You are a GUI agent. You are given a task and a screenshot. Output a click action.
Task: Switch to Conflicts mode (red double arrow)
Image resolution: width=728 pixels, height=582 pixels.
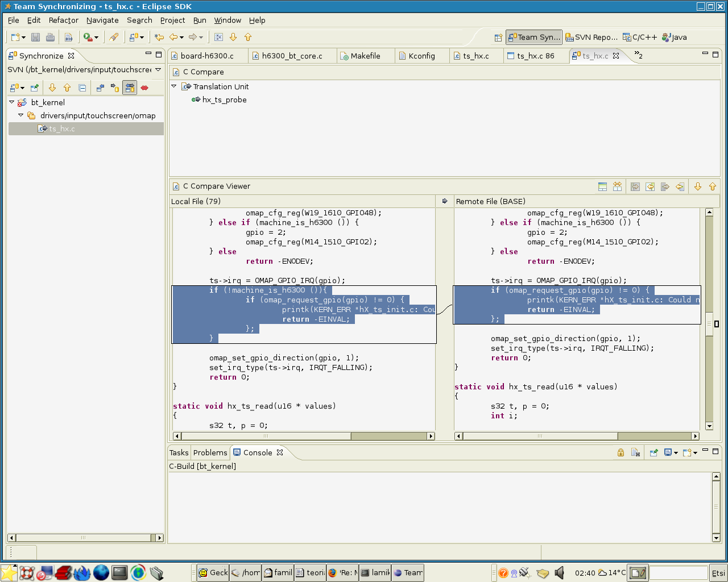click(144, 88)
